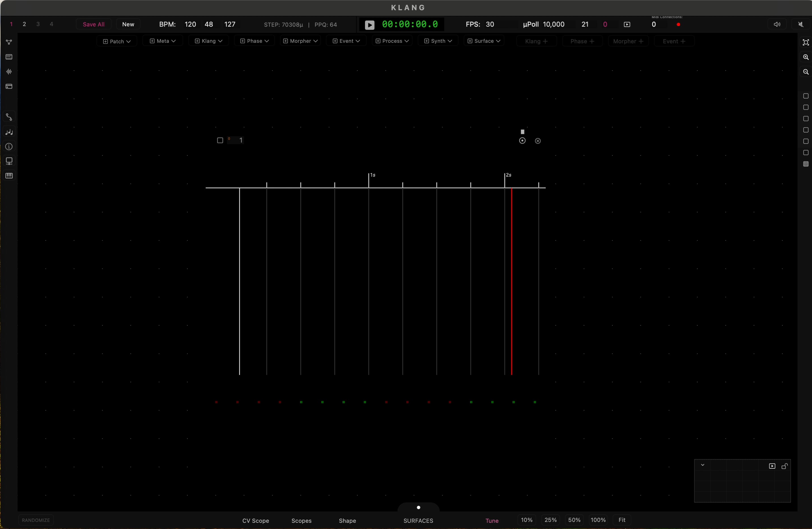The image size is (812, 529).
Task: Click the FPS value 30
Action: pyautogui.click(x=490, y=25)
